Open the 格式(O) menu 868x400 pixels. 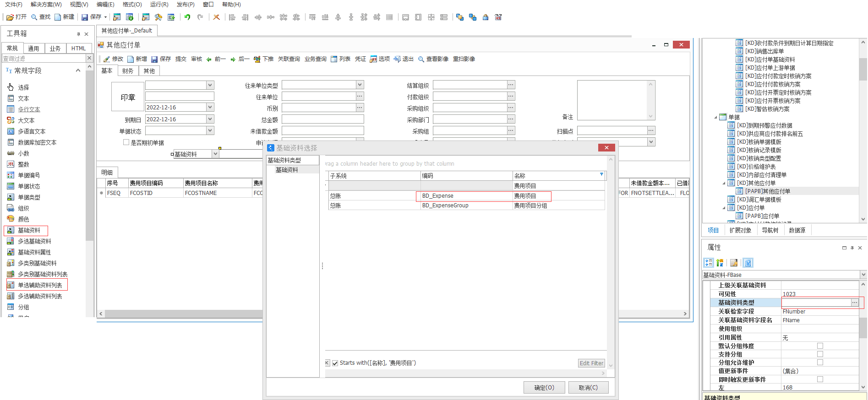132,5
